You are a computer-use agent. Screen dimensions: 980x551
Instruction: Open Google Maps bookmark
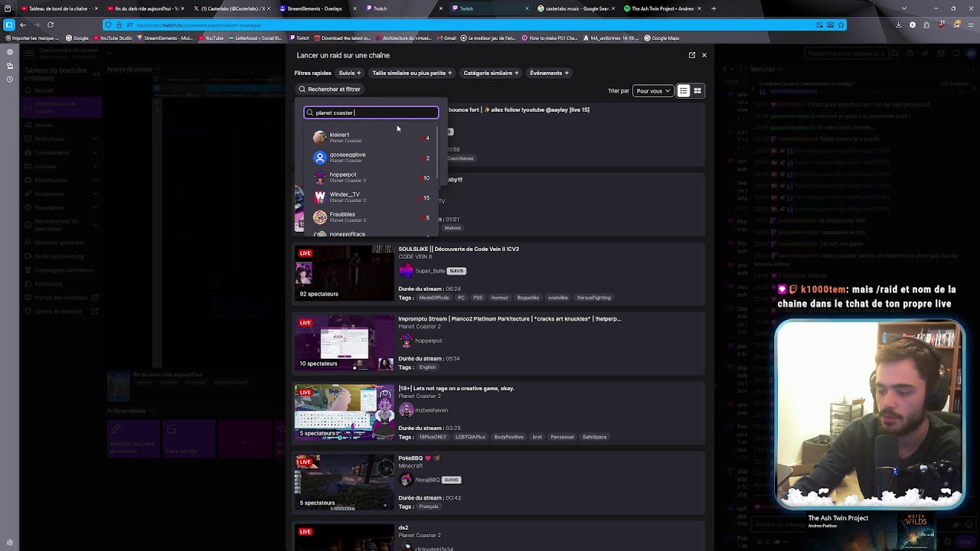(x=661, y=37)
